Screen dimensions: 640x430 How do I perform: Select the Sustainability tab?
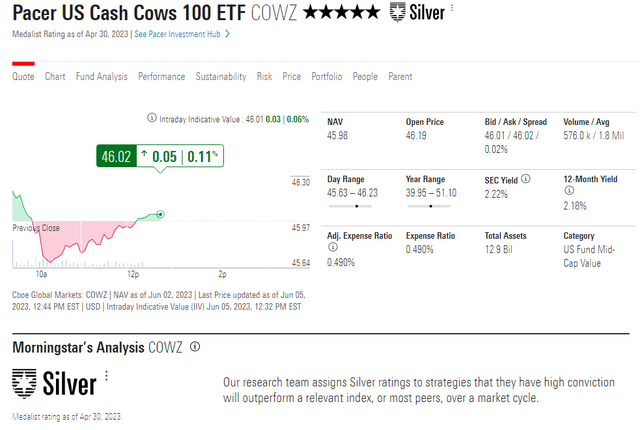221,77
